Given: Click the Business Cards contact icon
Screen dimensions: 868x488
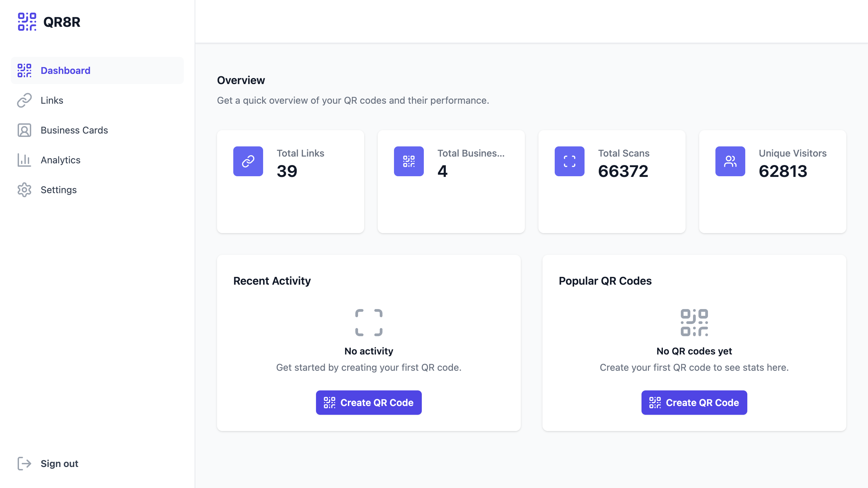Looking at the screenshot, I should 24,130.
